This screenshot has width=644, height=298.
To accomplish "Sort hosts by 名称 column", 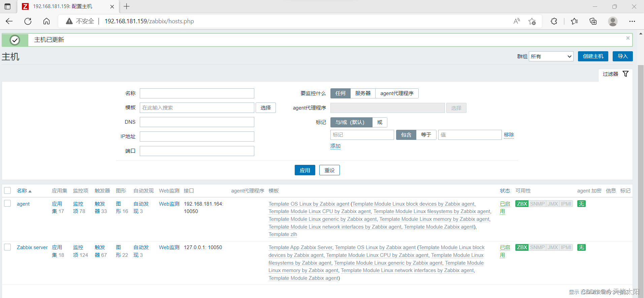I will coord(24,191).
